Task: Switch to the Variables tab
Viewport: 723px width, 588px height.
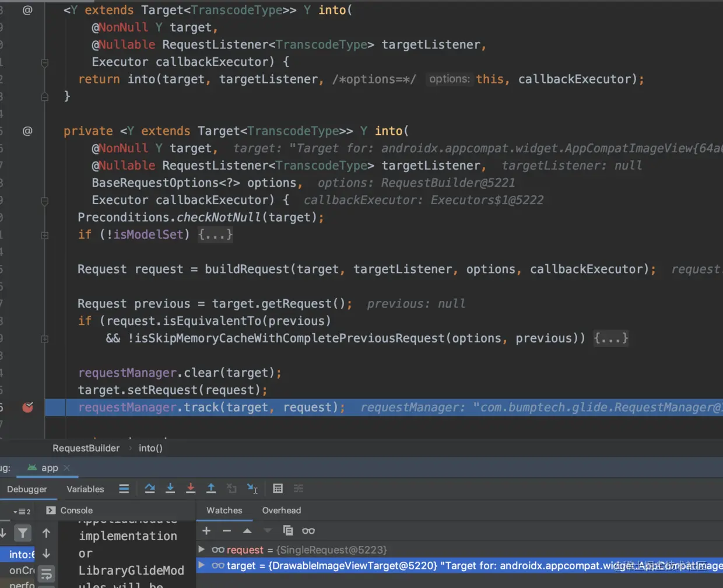Action: [x=85, y=489]
